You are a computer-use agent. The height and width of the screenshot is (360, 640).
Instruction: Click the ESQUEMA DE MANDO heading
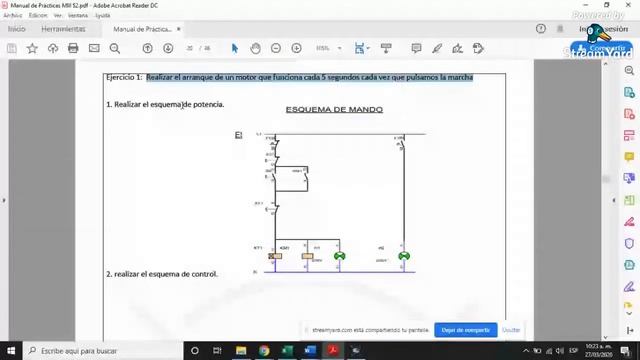tap(334, 109)
